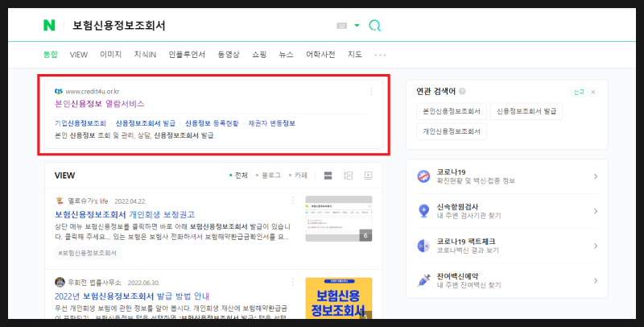The height and width of the screenshot is (327, 644).
Task: Click the 신고 report button
Action: (x=579, y=92)
